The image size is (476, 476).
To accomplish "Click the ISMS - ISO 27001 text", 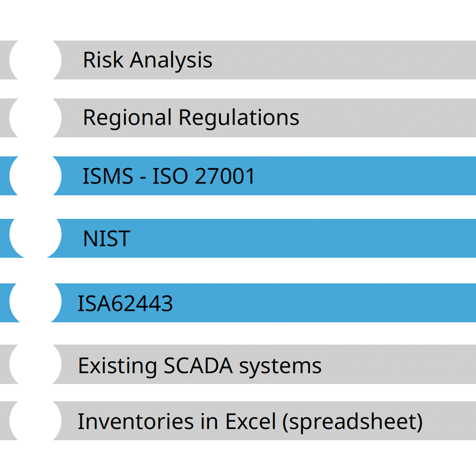I will click(169, 176).
